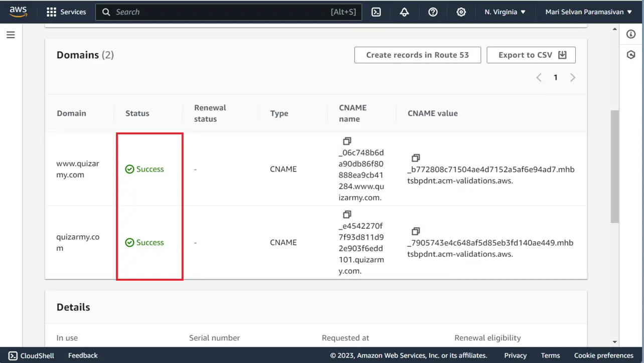Click CNAME name starting _06c748b6d
This screenshot has width=644, height=363.
pyautogui.click(x=361, y=175)
